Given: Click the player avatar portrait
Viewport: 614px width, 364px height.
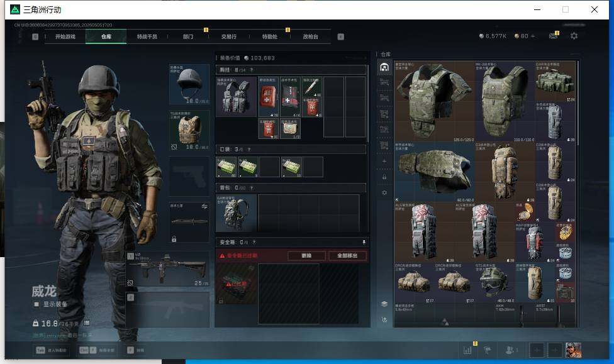Looking at the screenshot, I should (x=573, y=350).
